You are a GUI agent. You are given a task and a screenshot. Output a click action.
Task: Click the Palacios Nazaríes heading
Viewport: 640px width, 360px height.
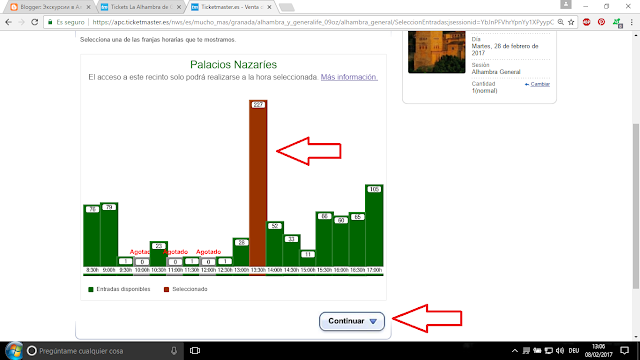[233, 64]
